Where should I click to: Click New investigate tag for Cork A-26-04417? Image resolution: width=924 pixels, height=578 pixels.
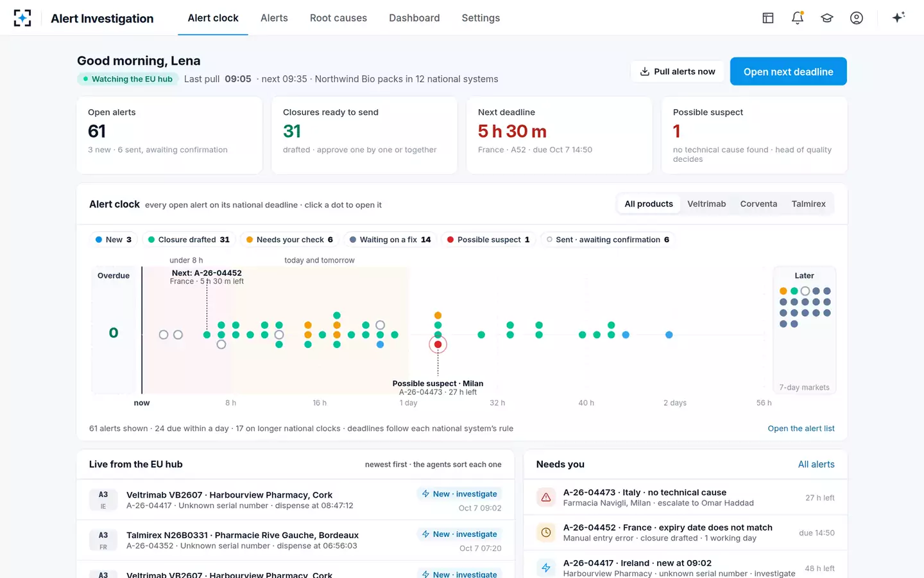coord(459,494)
